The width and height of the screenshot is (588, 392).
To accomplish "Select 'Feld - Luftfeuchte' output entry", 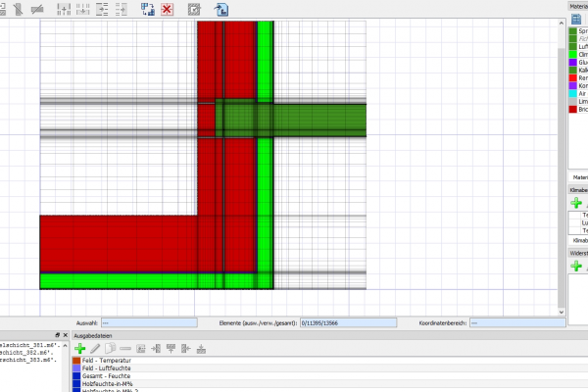I will coord(110,368).
